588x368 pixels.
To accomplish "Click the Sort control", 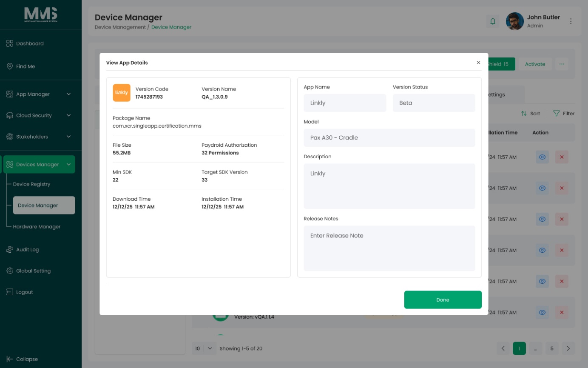I will [x=531, y=114].
